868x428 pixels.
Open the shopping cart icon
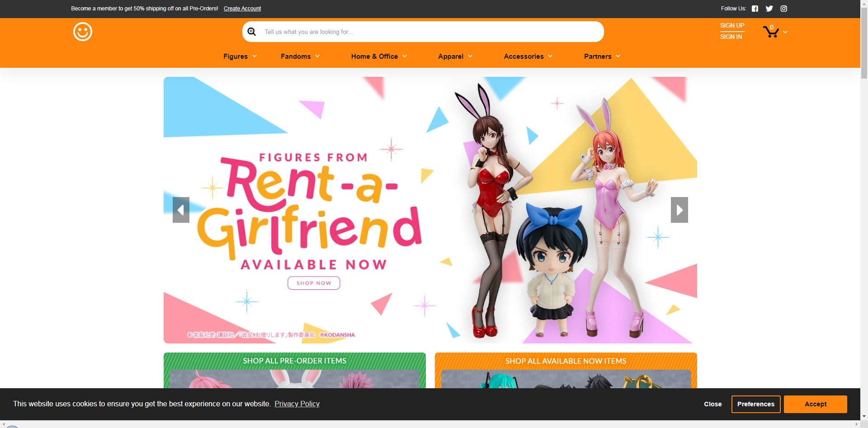770,32
